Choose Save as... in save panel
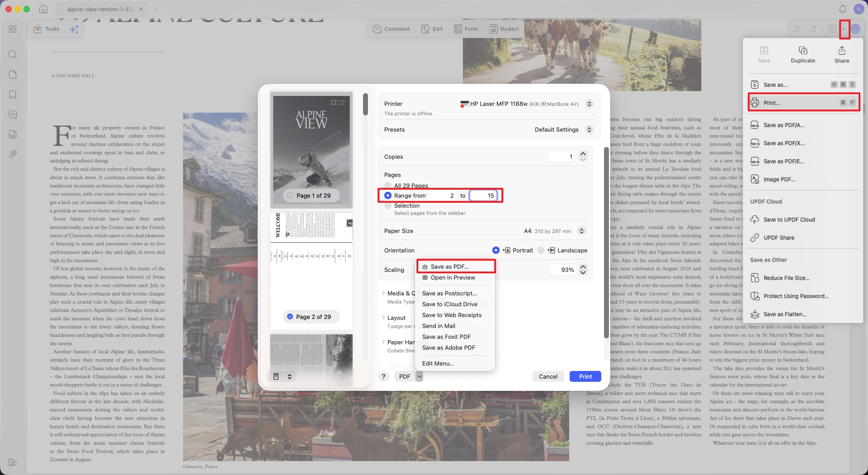 (x=803, y=85)
